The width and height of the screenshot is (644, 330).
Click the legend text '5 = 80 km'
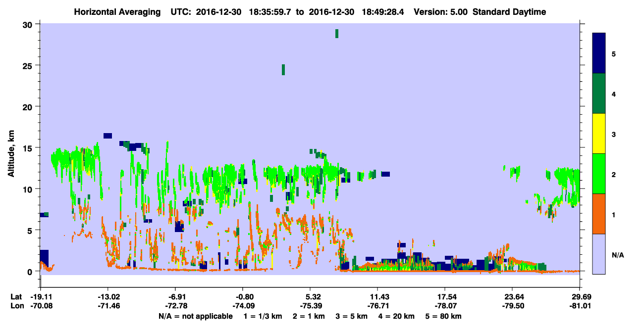[444, 316]
